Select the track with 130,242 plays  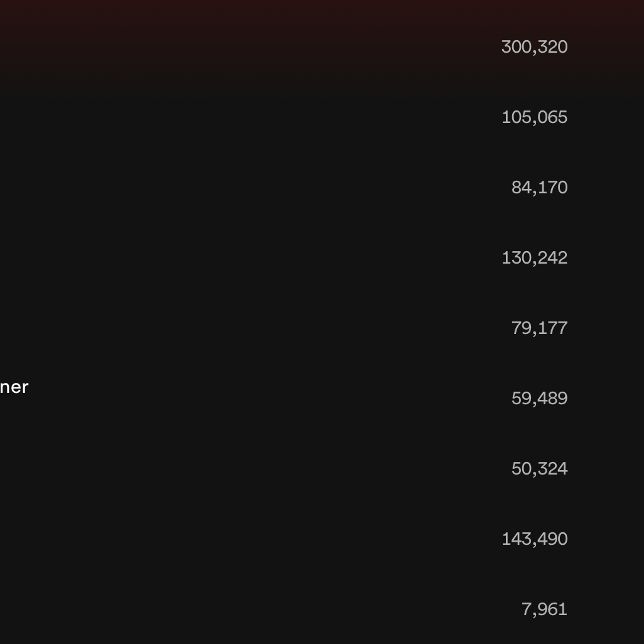tap(534, 258)
